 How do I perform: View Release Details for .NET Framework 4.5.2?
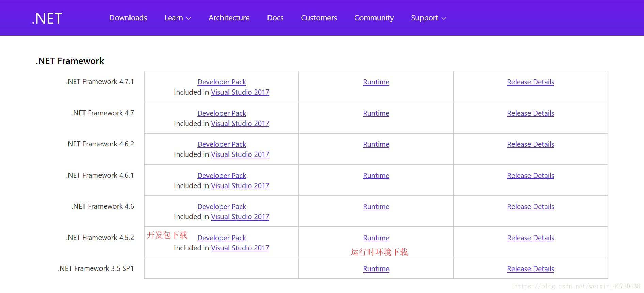point(531,238)
